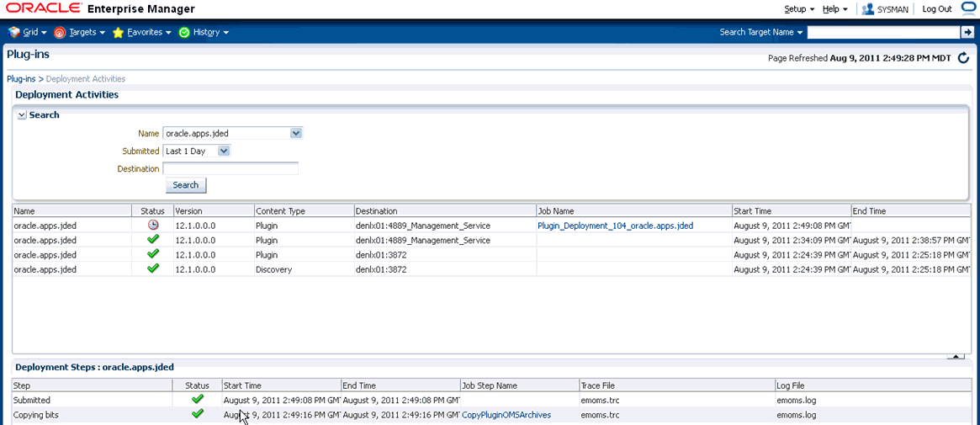
Task: Click the page refresh icon
Action: tap(964, 58)
